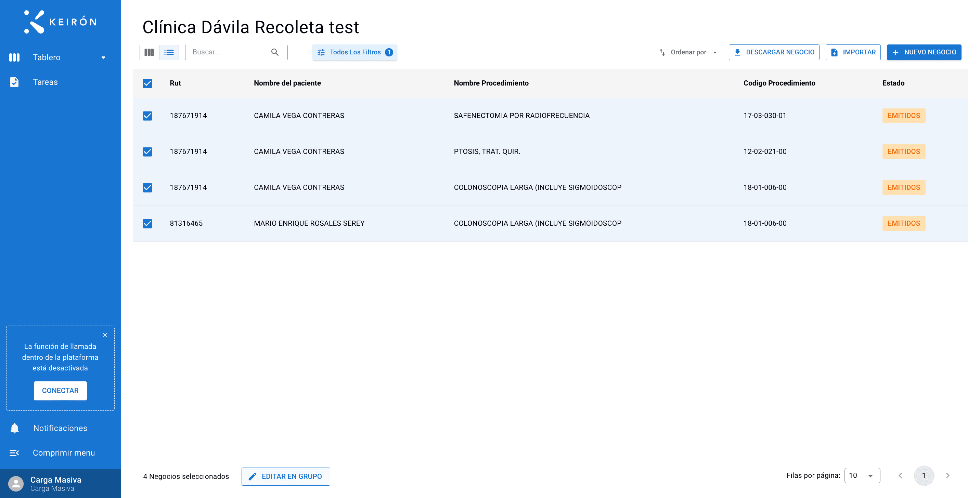Click the filter sliders icon
980x498 pixels.
pyautogui.click(x=321, y=52)
